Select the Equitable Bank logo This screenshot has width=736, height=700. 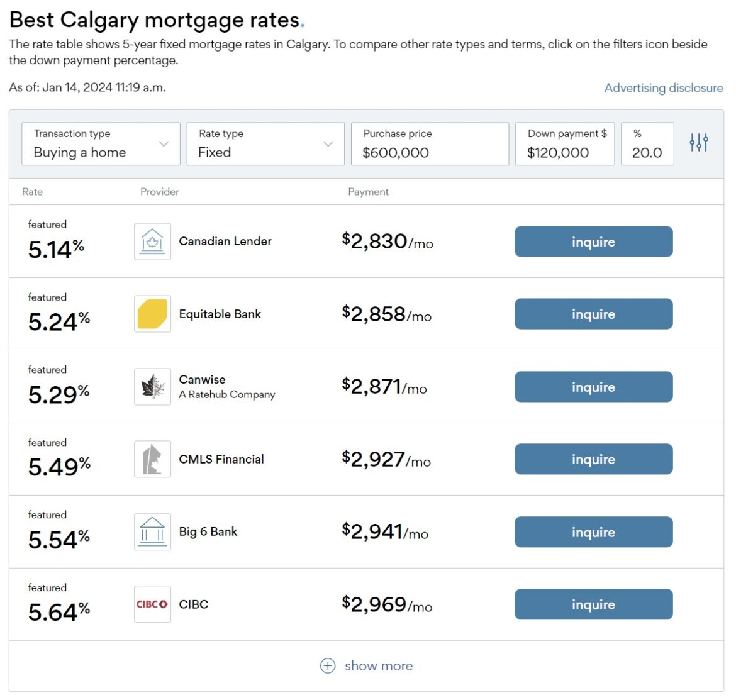152,314
